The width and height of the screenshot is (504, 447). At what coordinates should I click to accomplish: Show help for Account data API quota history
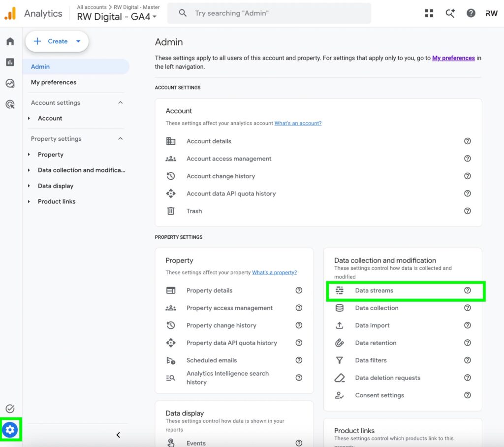coord(468,193)
